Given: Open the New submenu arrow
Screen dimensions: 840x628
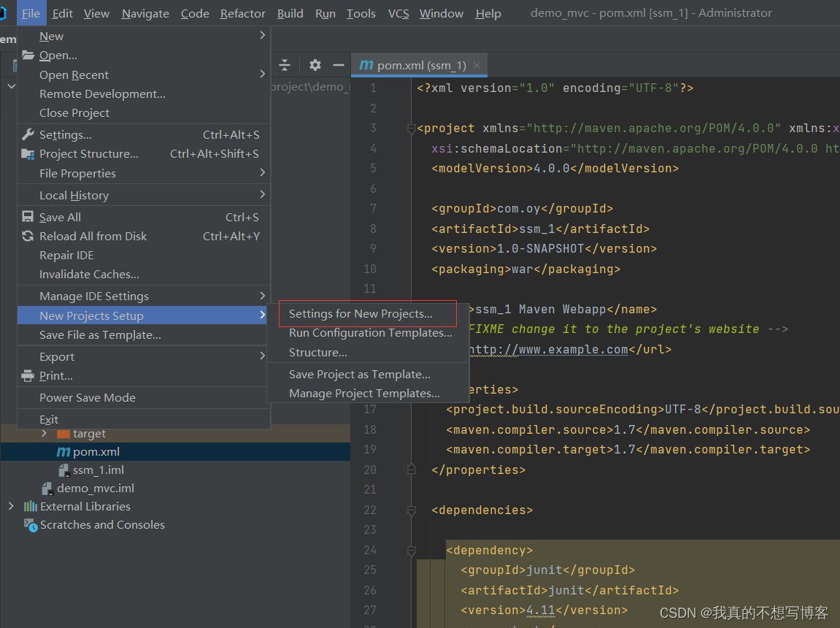Looking at the screenshot, I should (x=263, y=35).
